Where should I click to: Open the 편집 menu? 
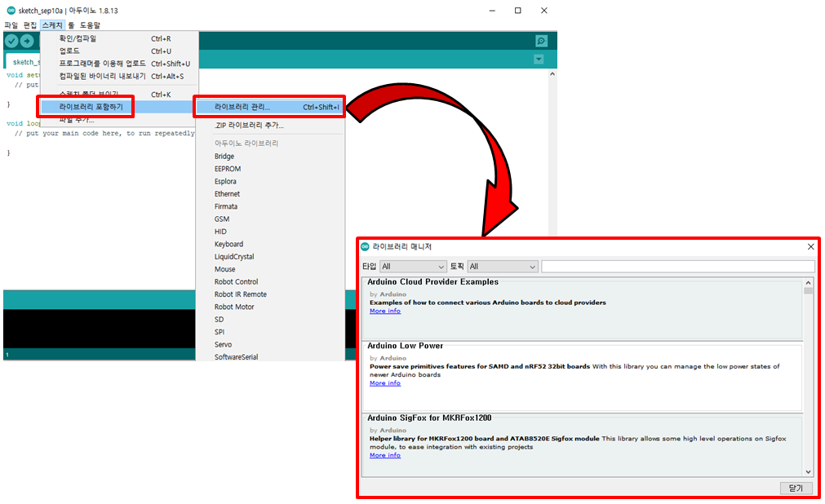coord(30,24)
